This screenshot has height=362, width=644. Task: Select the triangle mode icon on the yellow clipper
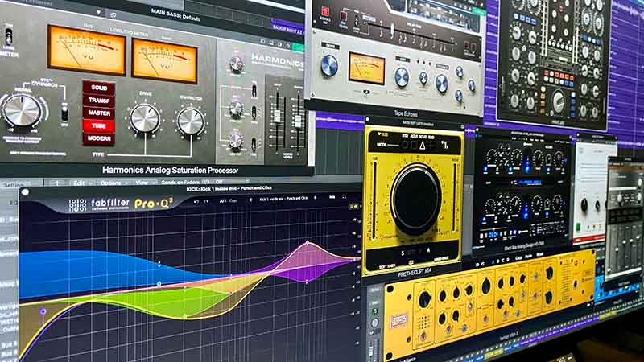click(x=422, y=146)
